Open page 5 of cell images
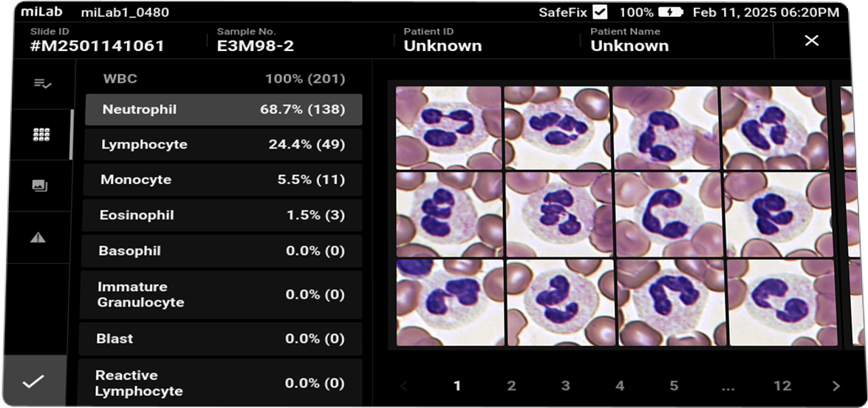This screenshot has width=868, height=408. (x=674, y=386)
